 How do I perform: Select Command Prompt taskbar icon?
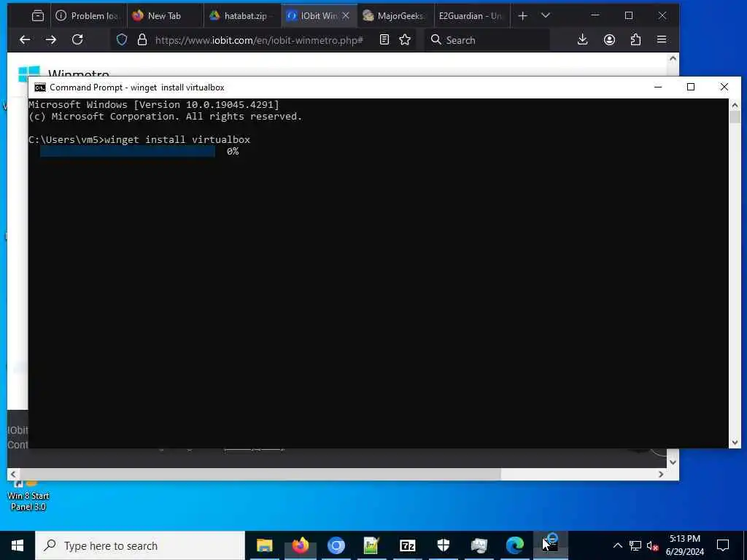[x=550, y=545]
